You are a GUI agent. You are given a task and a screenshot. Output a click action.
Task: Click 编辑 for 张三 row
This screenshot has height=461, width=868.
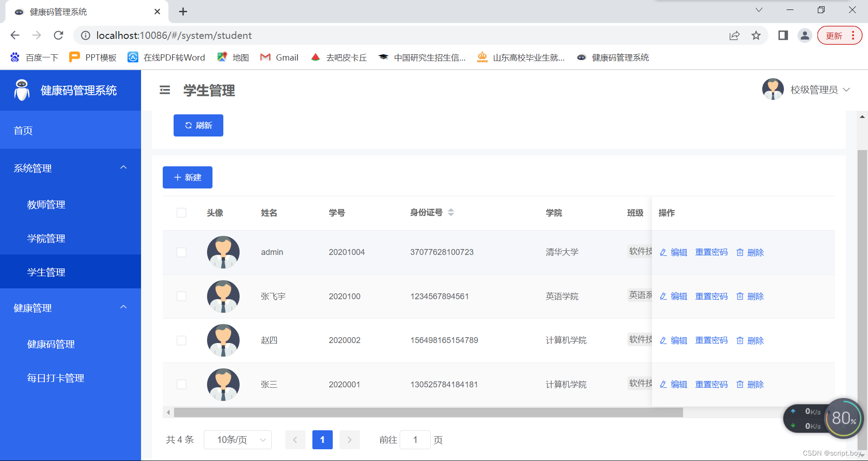coord(674,385)
